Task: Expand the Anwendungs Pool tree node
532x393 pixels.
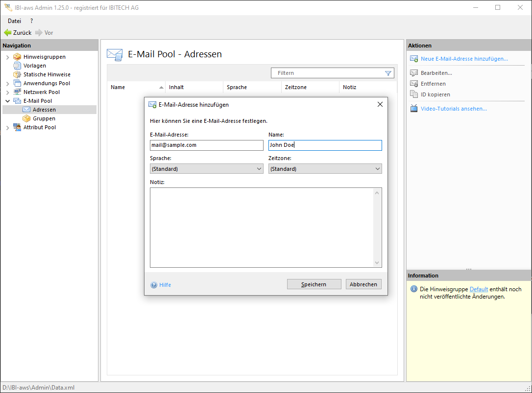Action: pyautogui.click(x=7, y=83)
